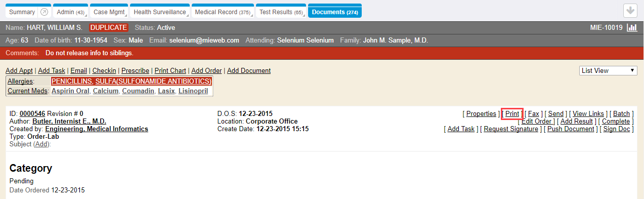Open the Request Signature link
Image resolution: width=644 pixels, height=199 pixels.
click(511, 129)
